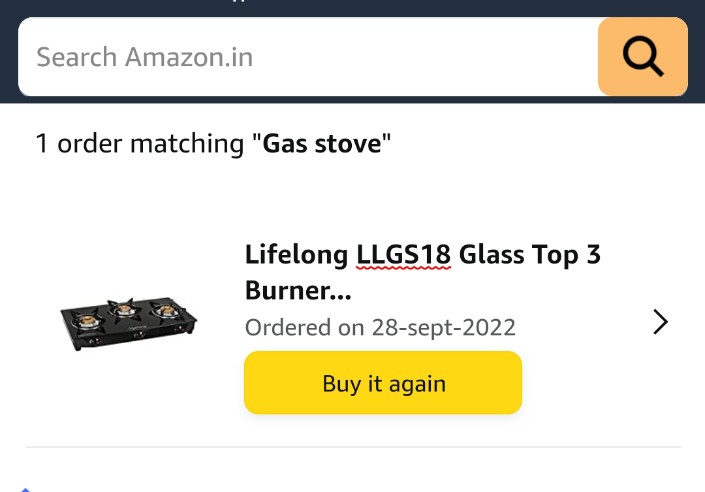Click the Ordered on 28-sept-2022 text
Image resolution: width=705 pixels, height=492 pixels.
(x=380, y=327)
